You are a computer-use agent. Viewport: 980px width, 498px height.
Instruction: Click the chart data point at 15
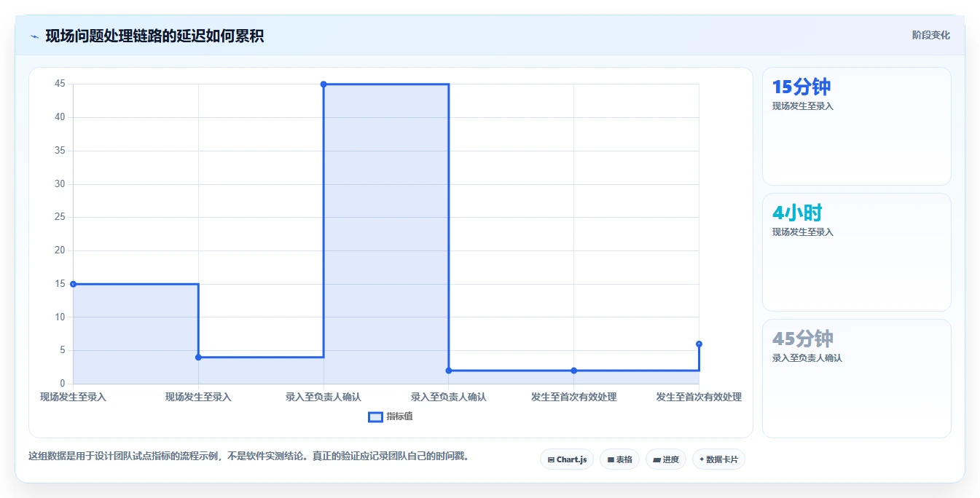pos(73,284)
